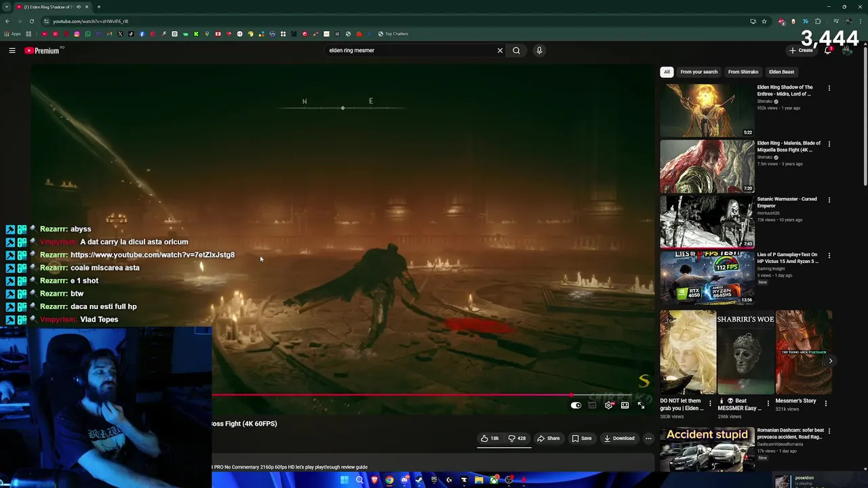
Task: Save the video to a playlist
Action: 582,439
